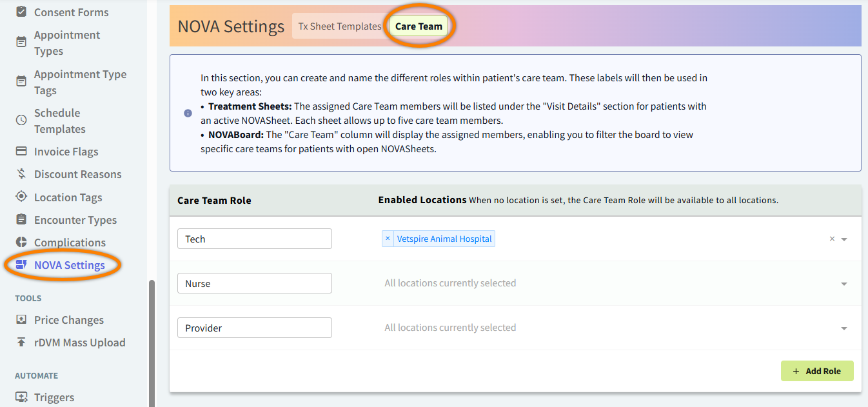The height and width of the screenshot is (407, 868).
Task: Switch to the Tx Sheet Templates tab
Action: (340, 26)
